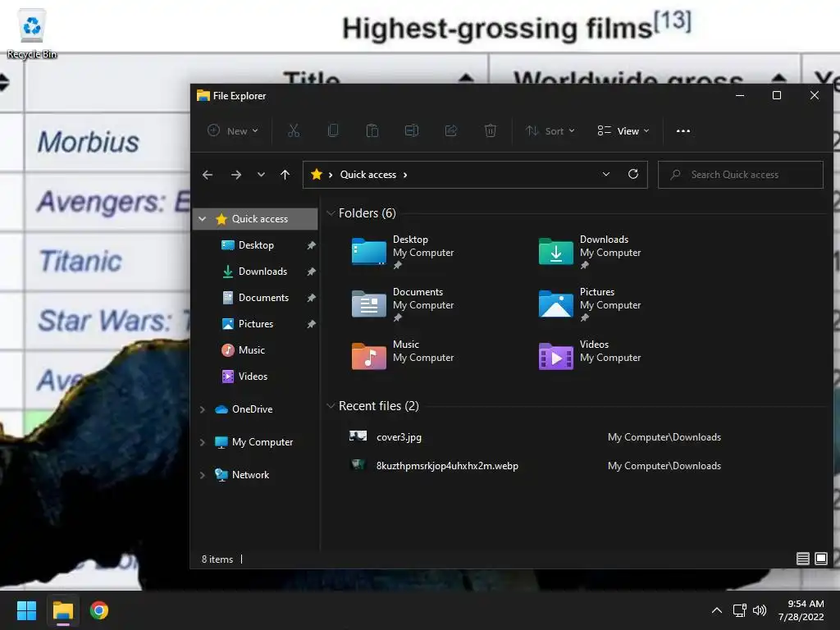Select OneDrive in navigation pane

[x=252, y=409]
